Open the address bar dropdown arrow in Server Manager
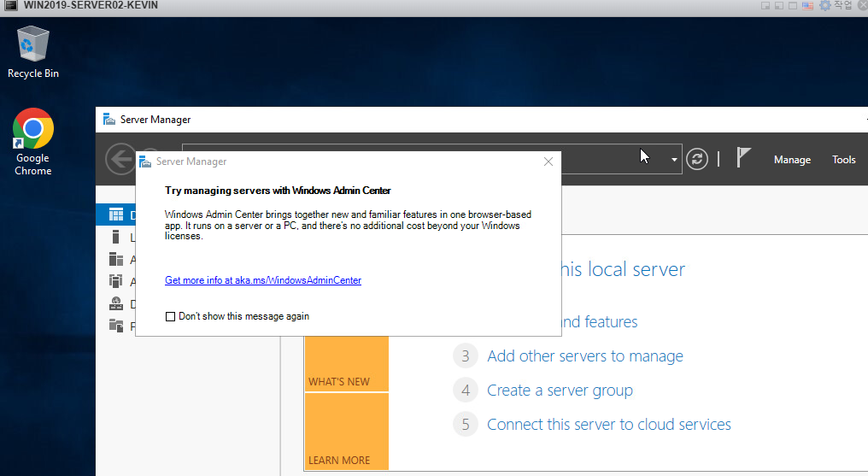 (x=674, y=160)
